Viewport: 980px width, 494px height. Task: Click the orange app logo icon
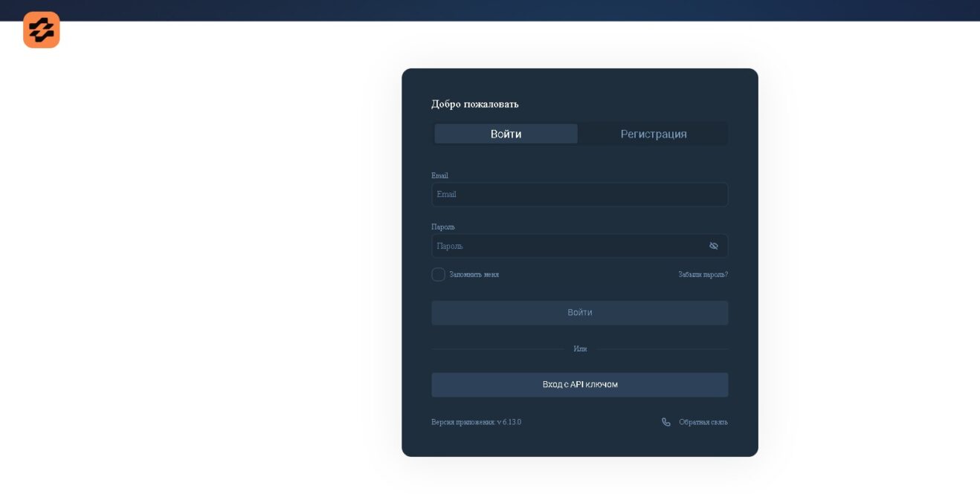pos(42,30)
